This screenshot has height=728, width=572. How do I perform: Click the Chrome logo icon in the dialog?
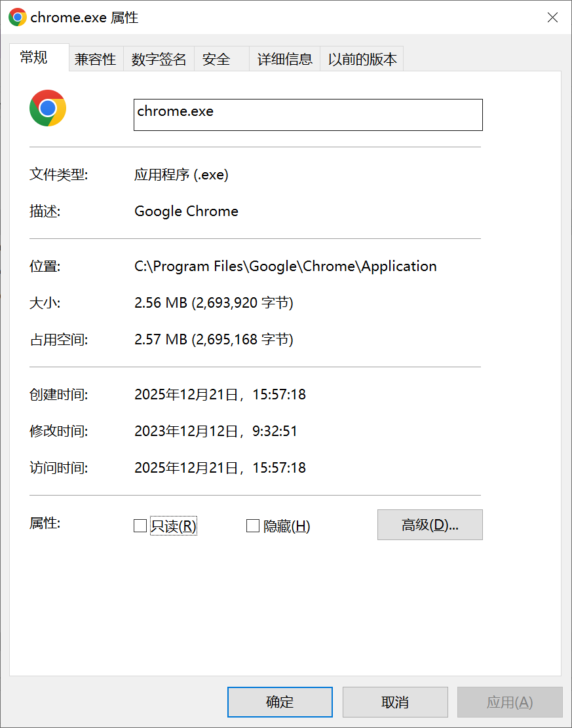[x=47, y=107]
